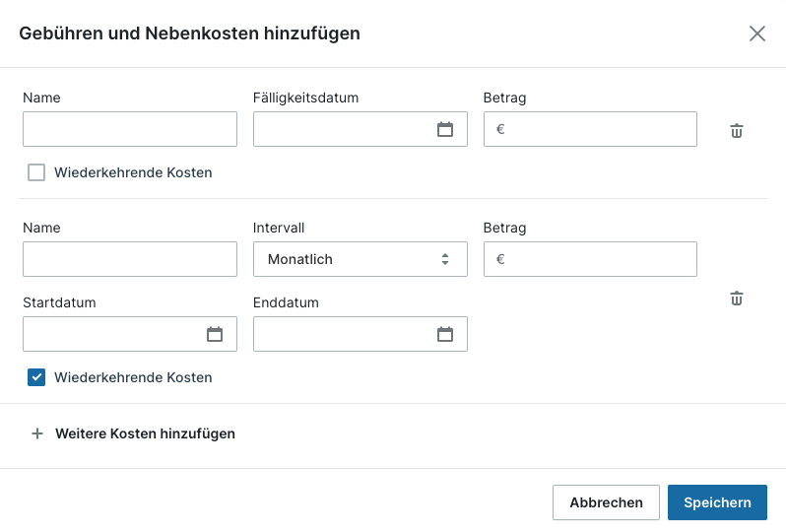Viewport: 786px width, 532px height.
Task: Click trash icon of the recurring cost entry
Action: pos(736,298)
